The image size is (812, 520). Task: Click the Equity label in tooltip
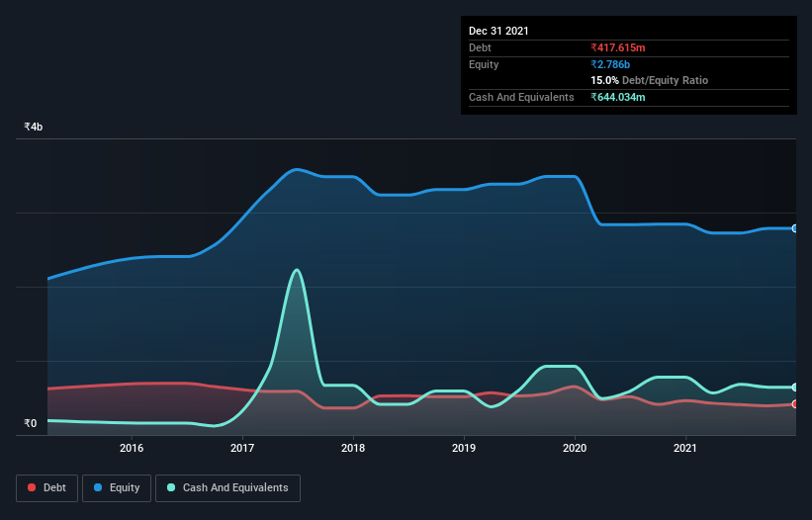[x=484, y=64]
